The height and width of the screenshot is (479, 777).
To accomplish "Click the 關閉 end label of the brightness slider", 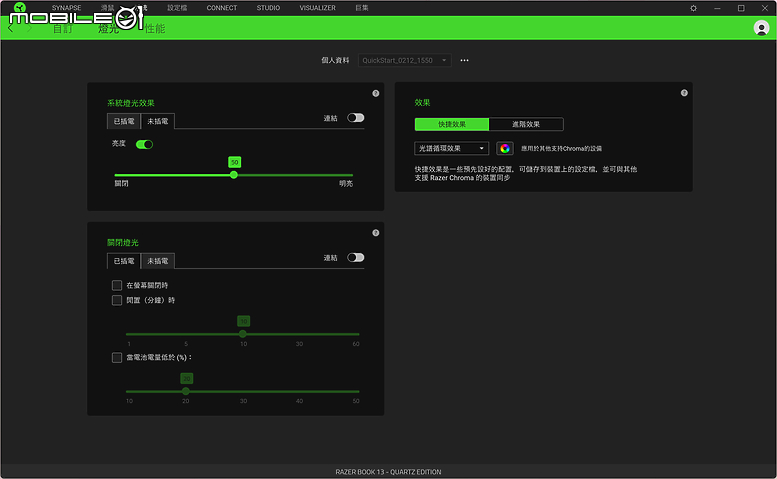I will tap(121, 184).
